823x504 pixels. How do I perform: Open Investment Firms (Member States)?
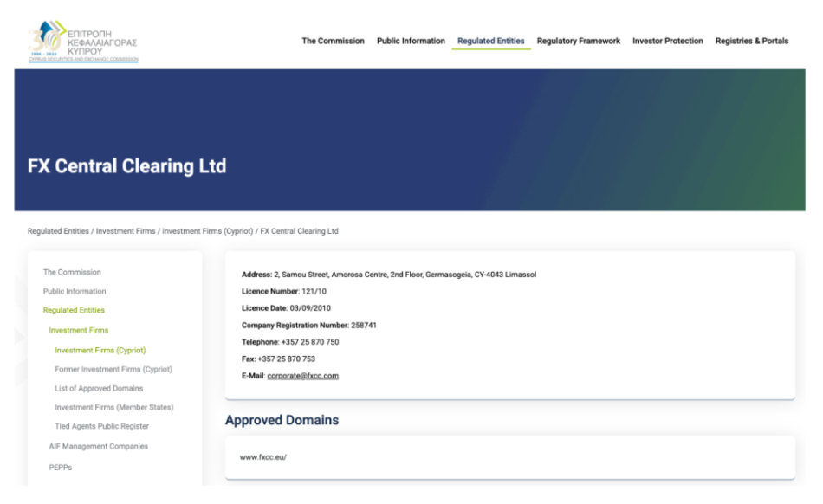point(113,408)
